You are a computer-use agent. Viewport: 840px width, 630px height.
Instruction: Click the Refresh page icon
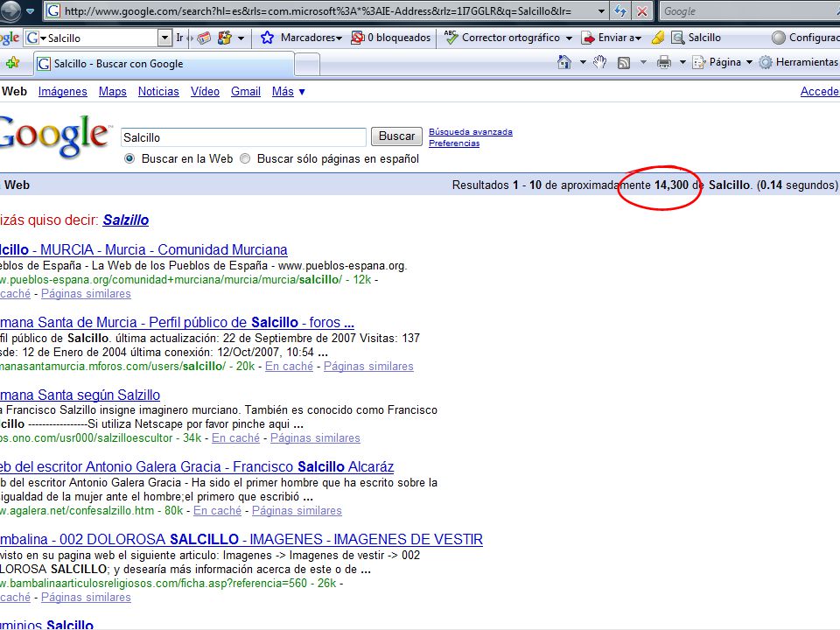coord(619,10)
